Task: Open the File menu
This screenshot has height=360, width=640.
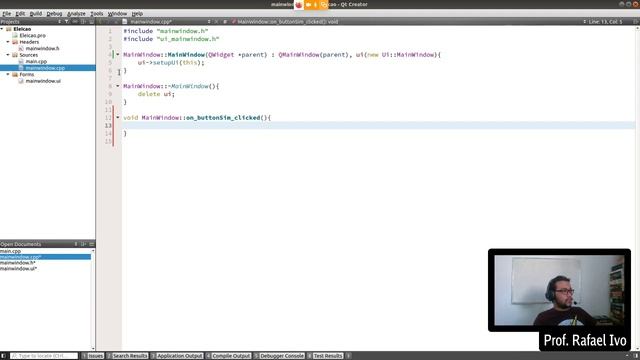Action: pos(7,13)
